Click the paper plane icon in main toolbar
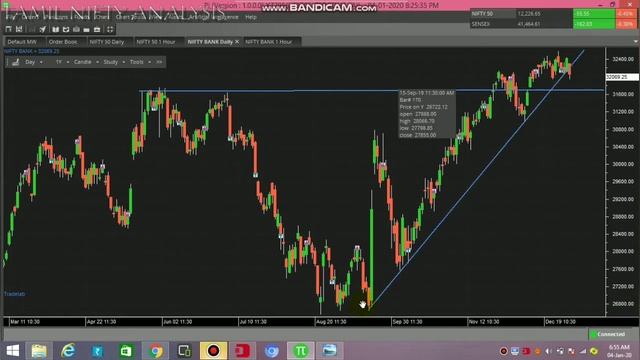This screenshot has height=360, width=640. [43, 29]
